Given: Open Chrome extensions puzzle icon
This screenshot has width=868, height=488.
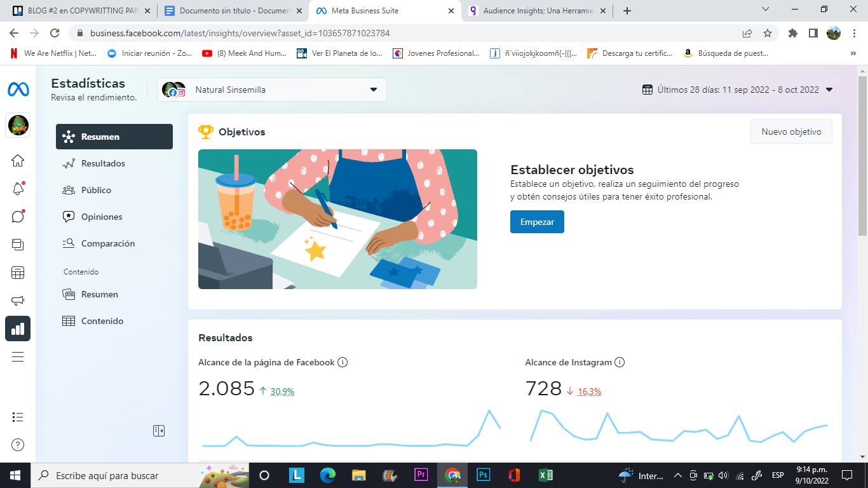Looking at the screenshot, I should [x=793, y=33].
